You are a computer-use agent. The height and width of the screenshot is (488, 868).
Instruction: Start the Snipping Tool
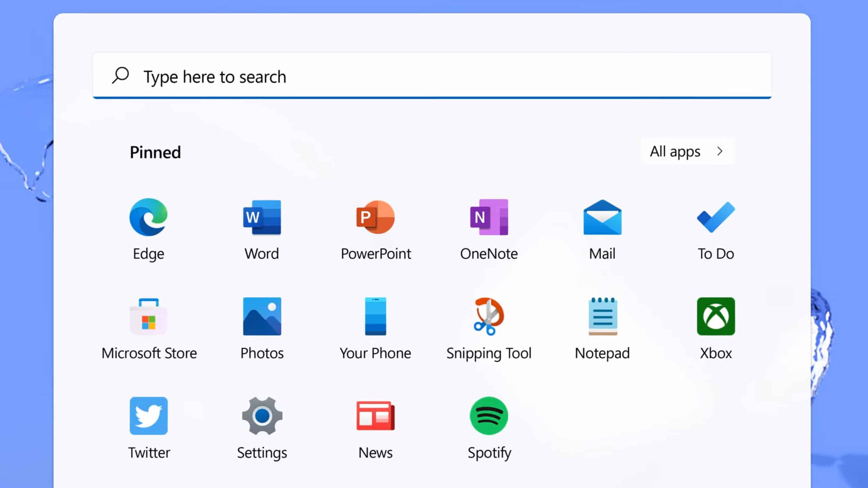[x=489, y=317]
